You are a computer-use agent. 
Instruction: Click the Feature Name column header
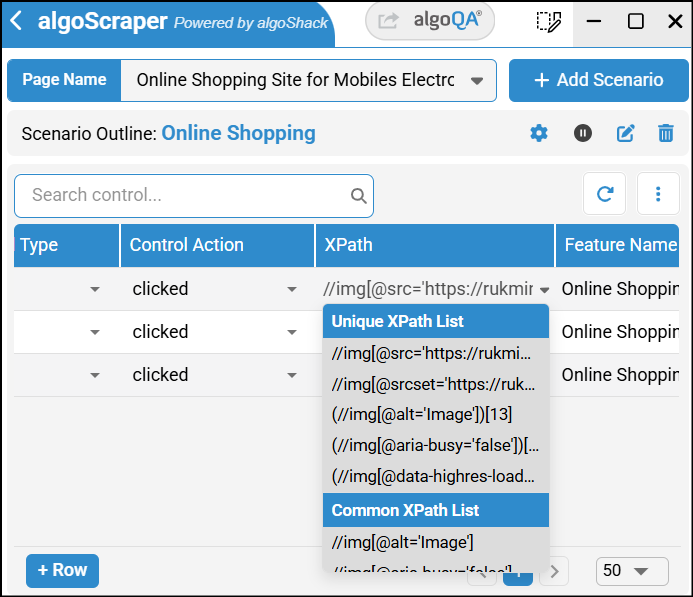point(617,245)
